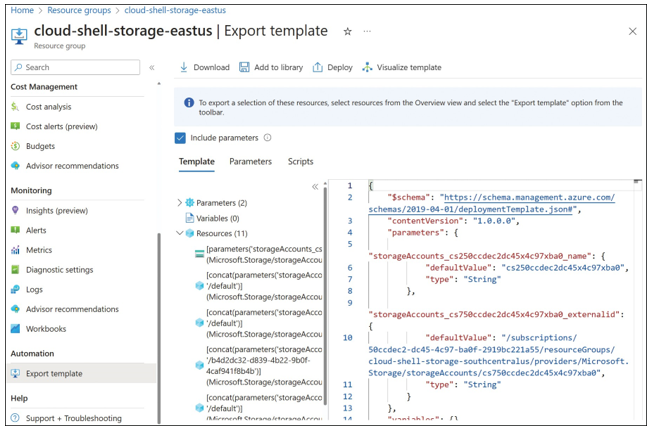The height and width of the screenshot is (428, 653).
Task: Open Budgets in the menu
Action: click(40, 146)
